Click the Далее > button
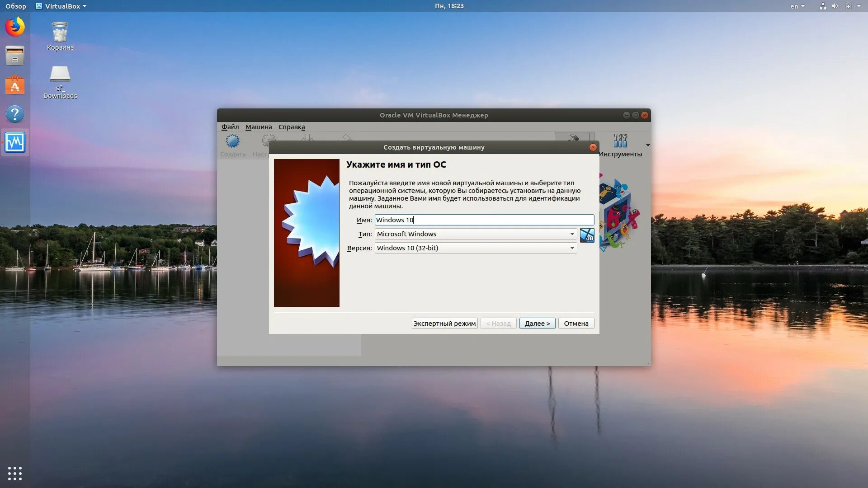Screen dimensions: 868x488 [x=537, y=324]
